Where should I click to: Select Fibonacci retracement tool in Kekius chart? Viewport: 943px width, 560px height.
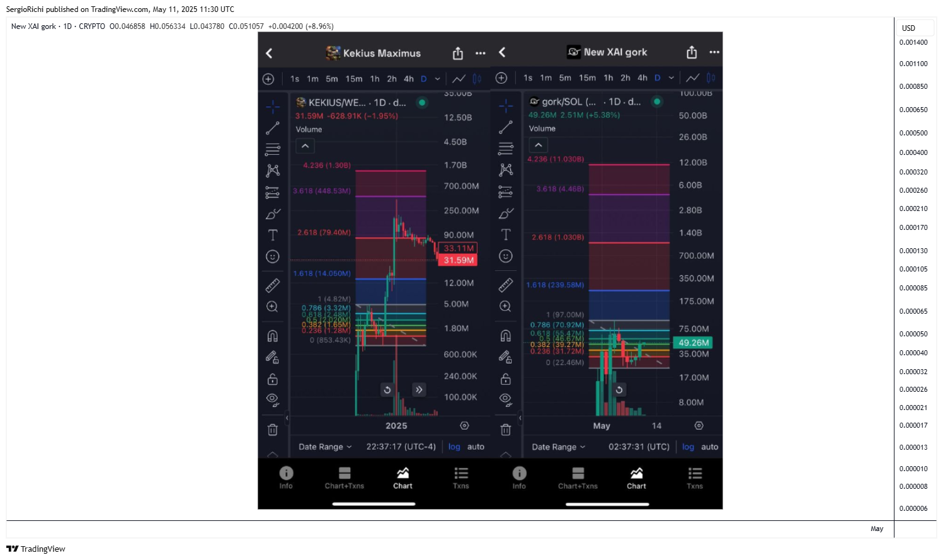tap(273, 149)
